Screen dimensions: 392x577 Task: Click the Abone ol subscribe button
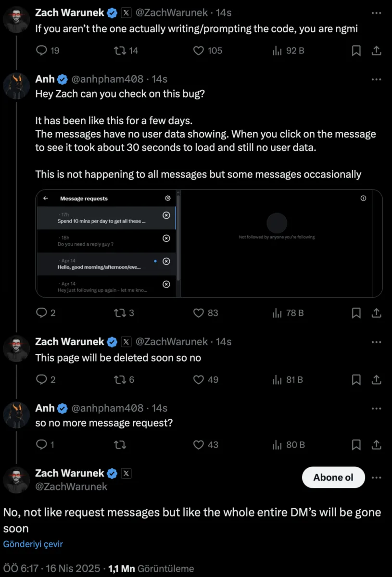coord(333,477)
